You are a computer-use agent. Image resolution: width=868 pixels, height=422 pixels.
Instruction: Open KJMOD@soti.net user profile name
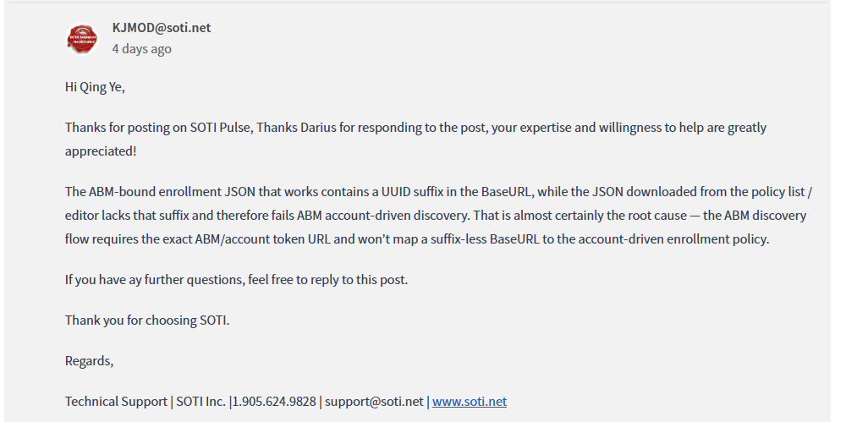click(x=161, y=28)
